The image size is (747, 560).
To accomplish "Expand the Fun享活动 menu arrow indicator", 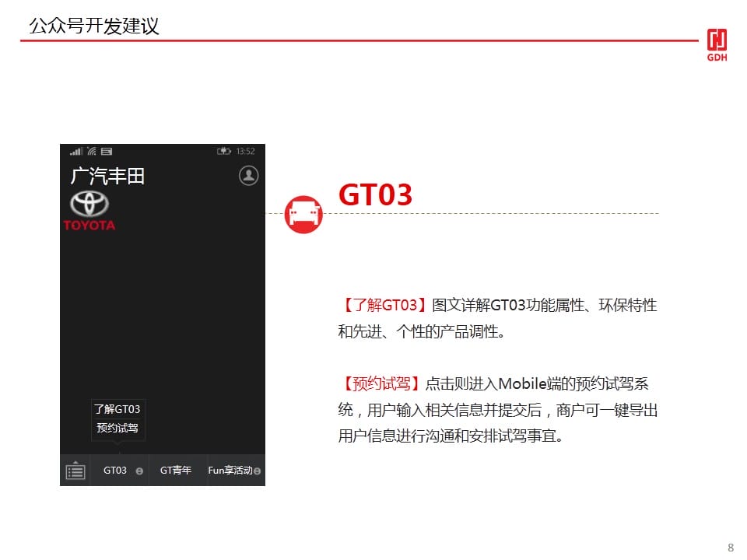I will [x=258, y=471].
